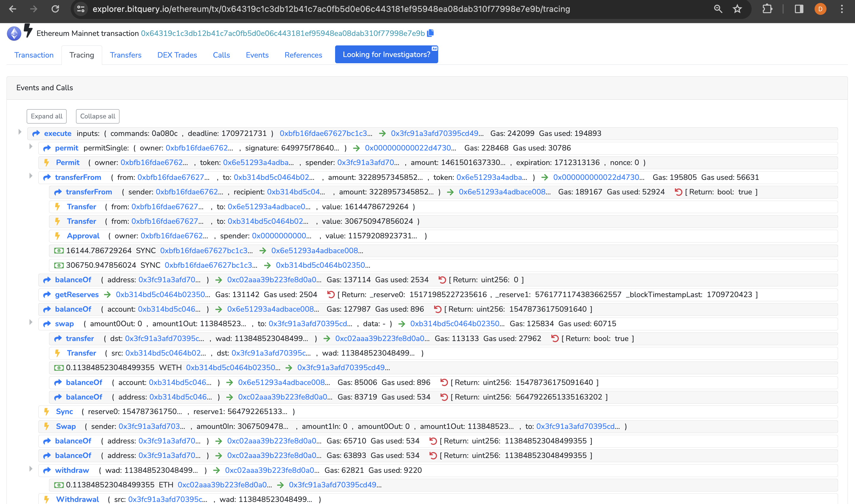Open the Chrome profile avatar D

(820, 9)
